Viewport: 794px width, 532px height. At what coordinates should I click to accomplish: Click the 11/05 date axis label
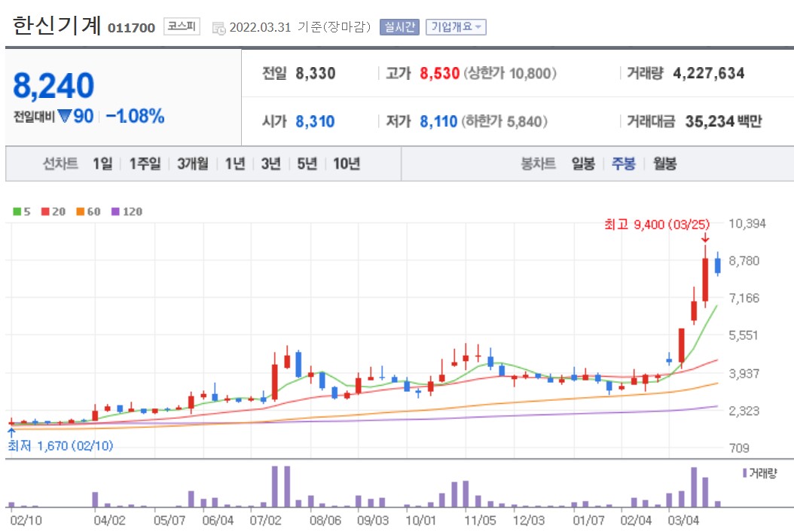(x=480, y=521)
